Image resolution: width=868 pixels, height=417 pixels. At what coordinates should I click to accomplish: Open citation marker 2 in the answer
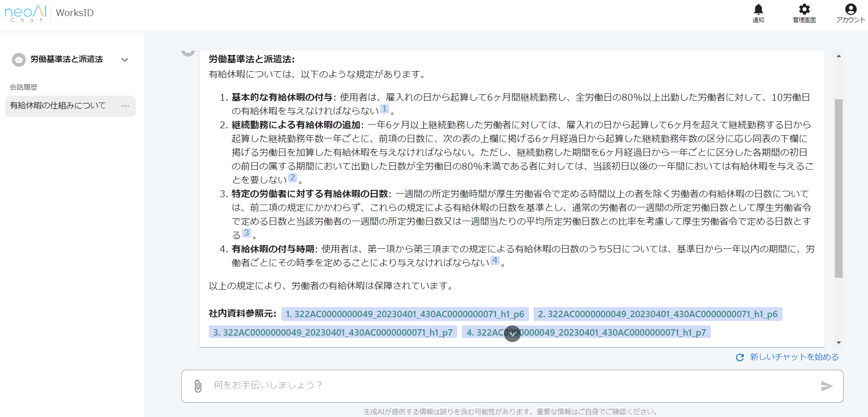pos(293,178)
